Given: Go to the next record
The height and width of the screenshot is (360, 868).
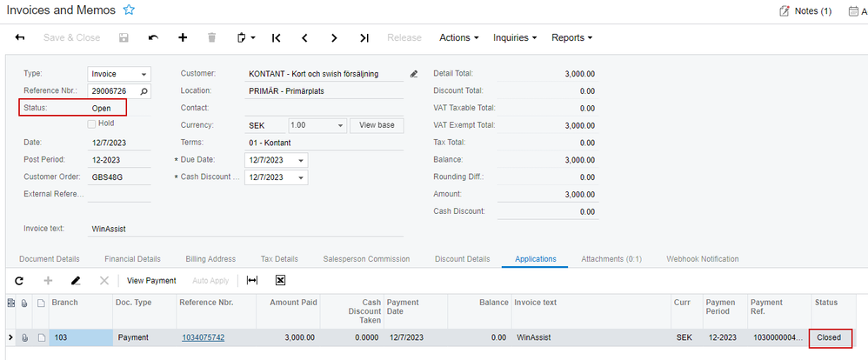Looking at the screenshot, I should 334,37.
